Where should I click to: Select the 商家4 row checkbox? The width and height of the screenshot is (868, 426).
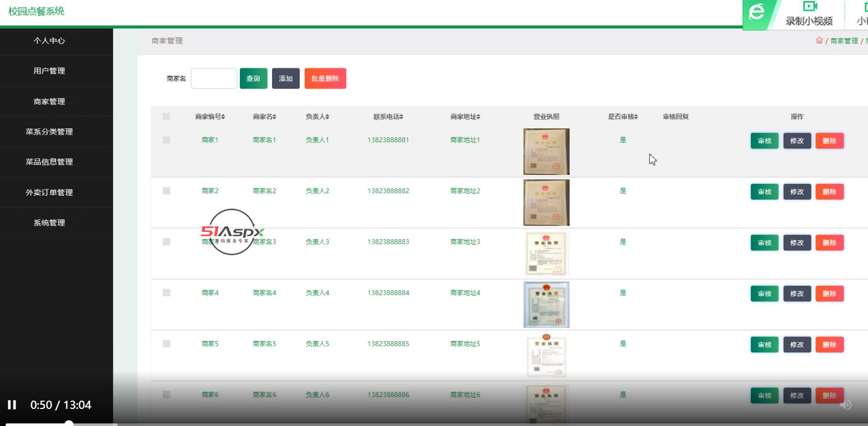(166, 292)
